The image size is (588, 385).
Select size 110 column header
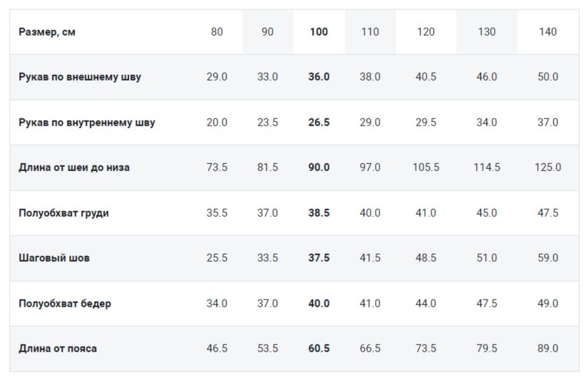tap(370, 32)
